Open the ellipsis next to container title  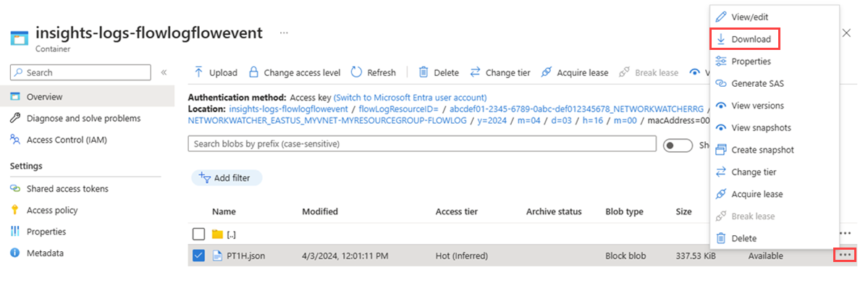[284, 33]
